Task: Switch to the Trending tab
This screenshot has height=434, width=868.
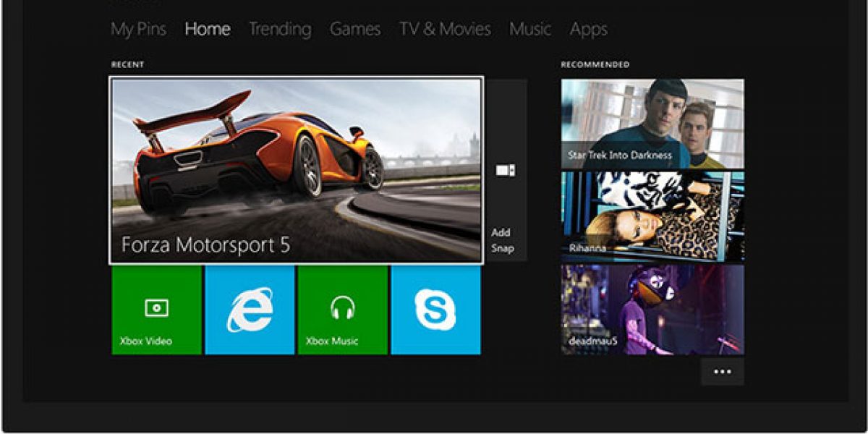Action: (280, 30)
